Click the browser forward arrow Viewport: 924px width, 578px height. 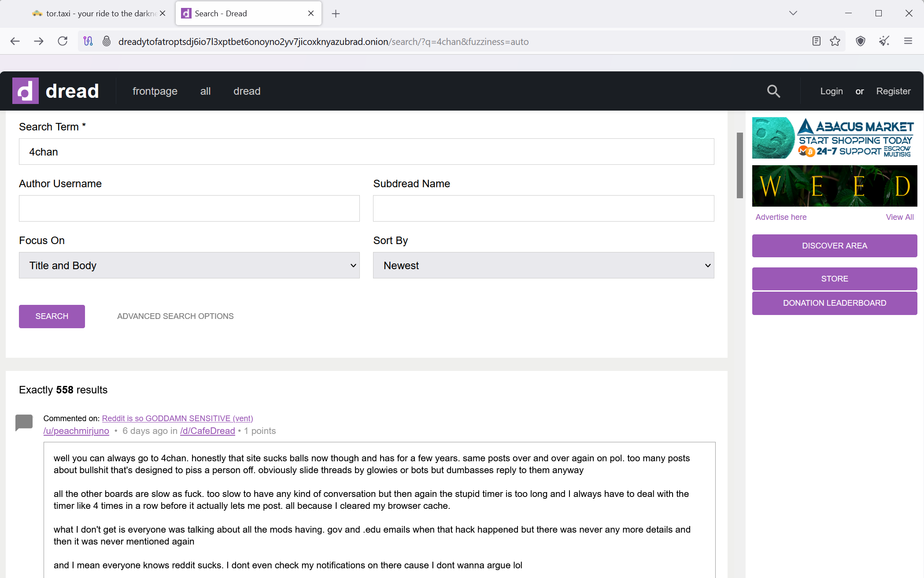point(39,41)
